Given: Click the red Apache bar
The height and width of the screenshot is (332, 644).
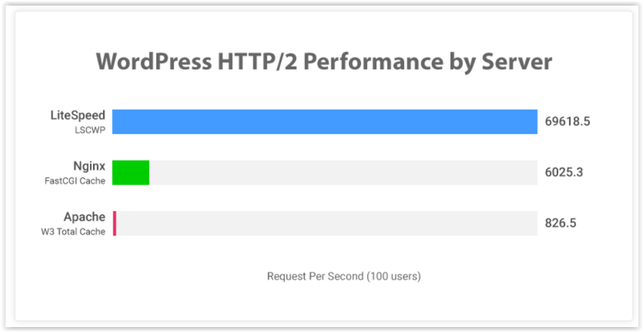Looking at the screenshot, I should 115,223.
